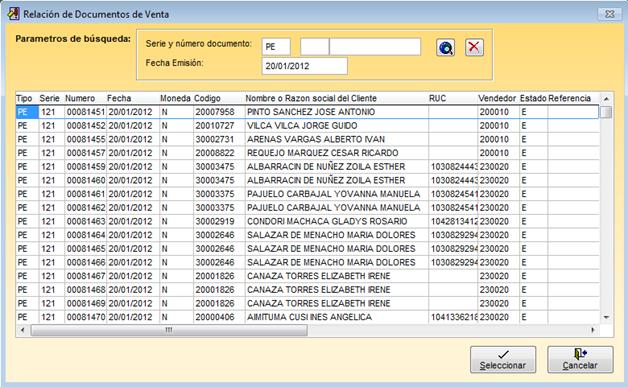Click the horizontal scrollbar thumb

(x=169, y=330)
